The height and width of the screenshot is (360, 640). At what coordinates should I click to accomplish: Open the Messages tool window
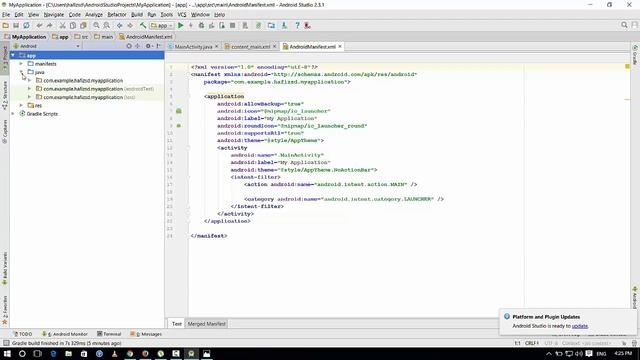tap(146, 334)
